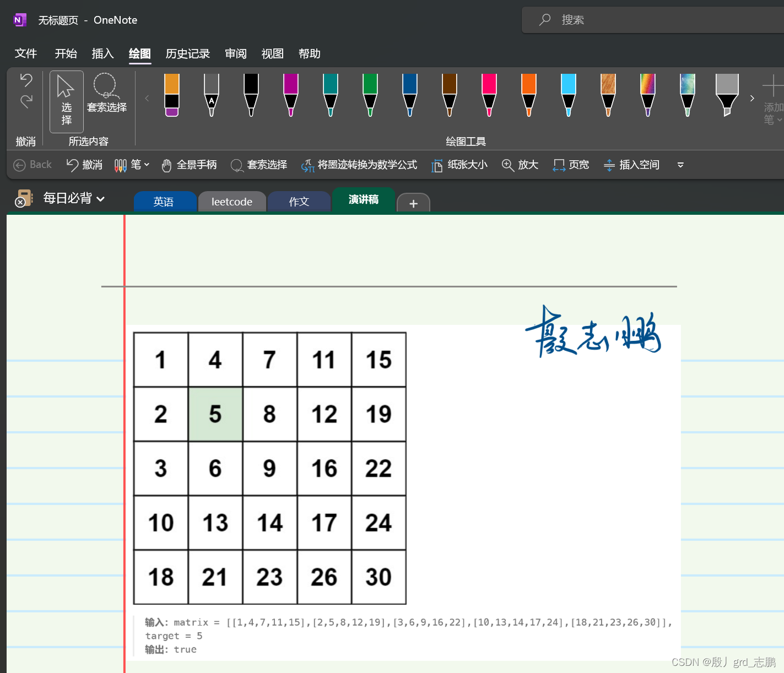
Task: Switch to the History (历史记录) tab
Action: click(188, 53)
